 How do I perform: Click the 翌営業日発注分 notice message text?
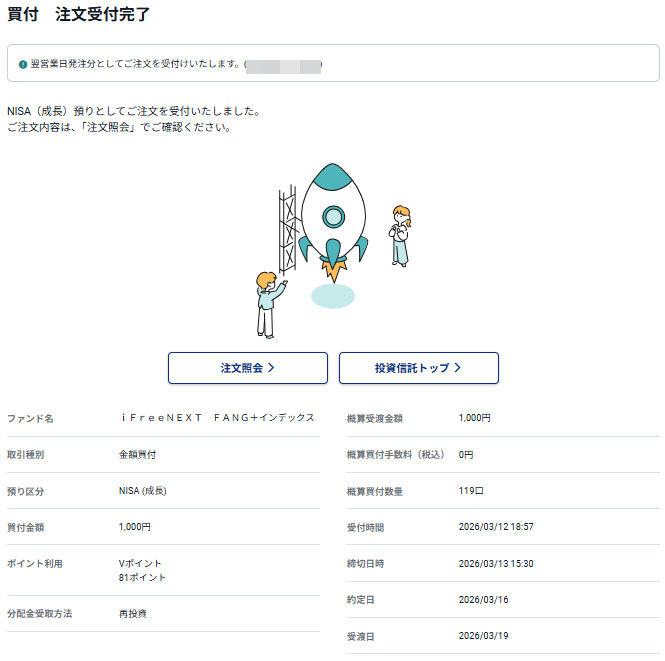point(136,64)
